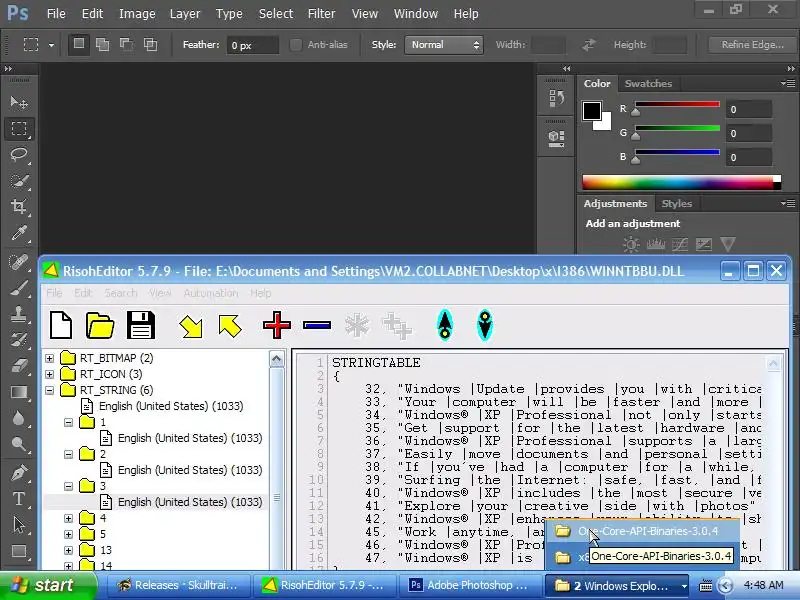Click the down arrow icon in RisohEditor toolbar

point(485,325)
